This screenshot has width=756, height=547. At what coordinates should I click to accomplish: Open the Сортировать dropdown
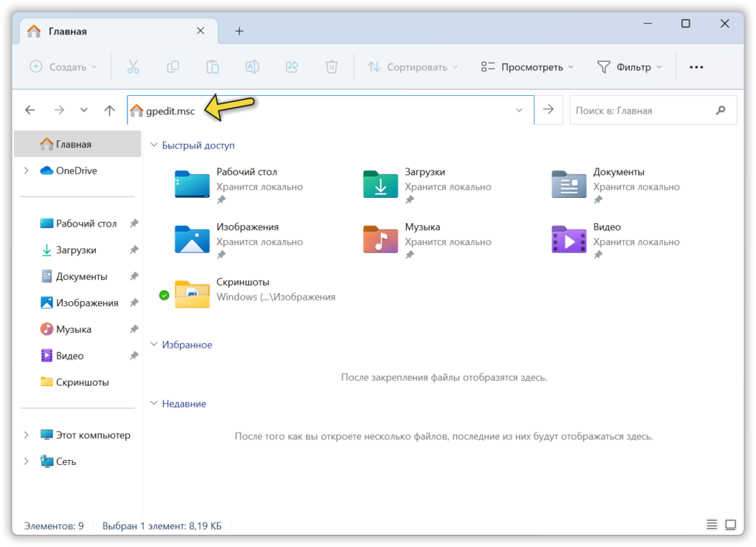[x=412, y=66]
